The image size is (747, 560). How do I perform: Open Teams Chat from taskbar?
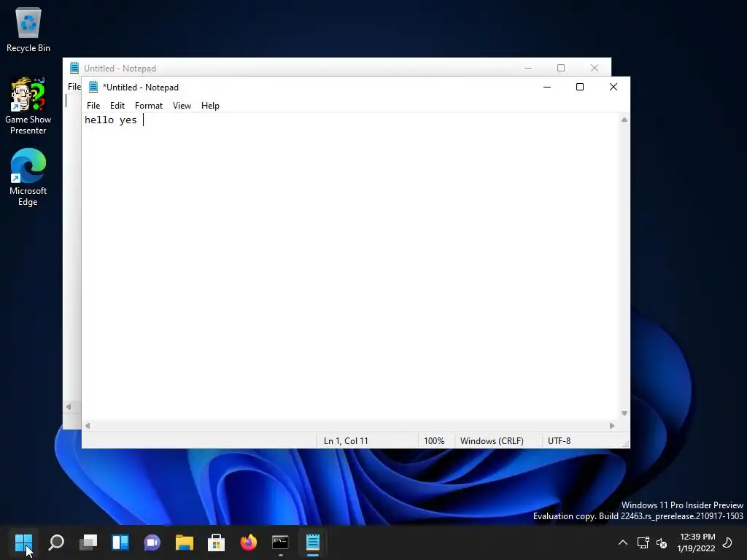152,542
